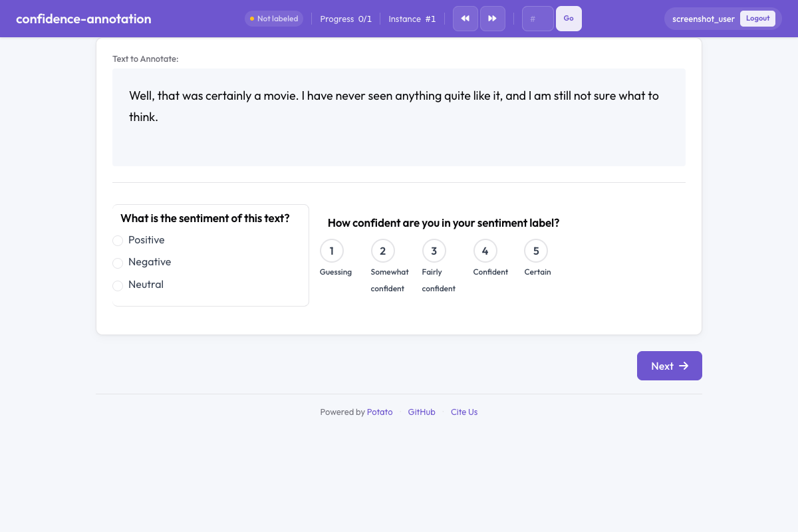This screenshot has height=532, width=798.
Task: Click the confidence-annotation title
Action: pos(84,19)
